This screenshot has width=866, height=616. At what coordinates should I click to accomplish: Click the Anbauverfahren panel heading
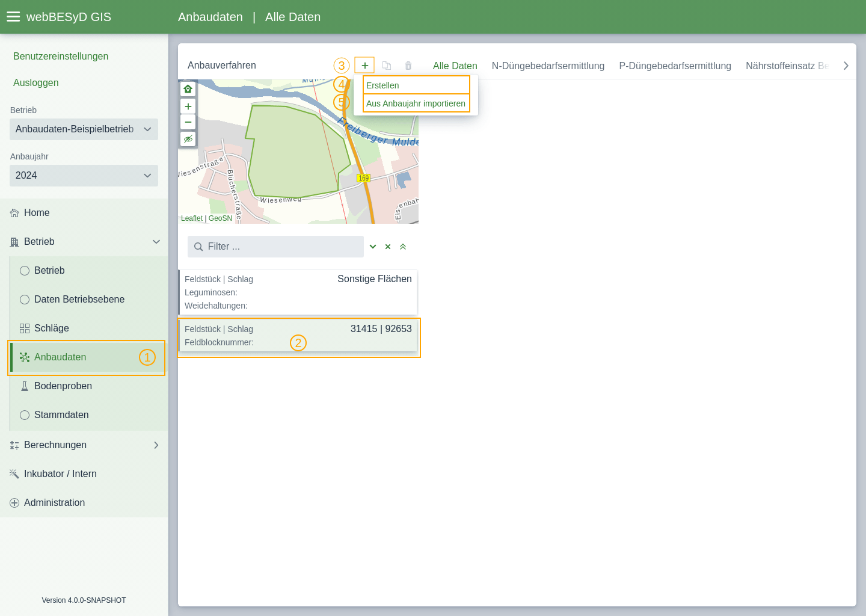[222, 66]
